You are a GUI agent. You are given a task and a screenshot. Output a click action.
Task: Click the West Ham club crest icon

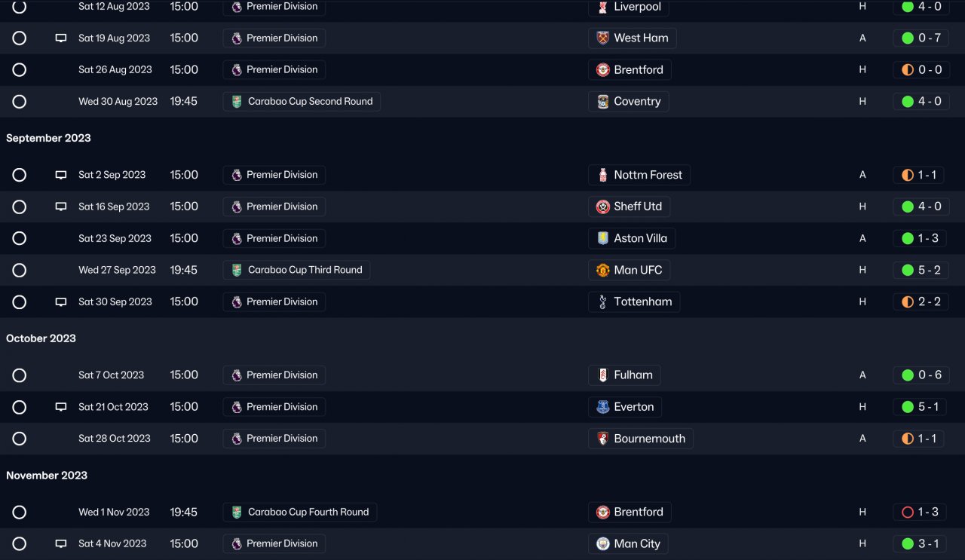coord(602,38)
